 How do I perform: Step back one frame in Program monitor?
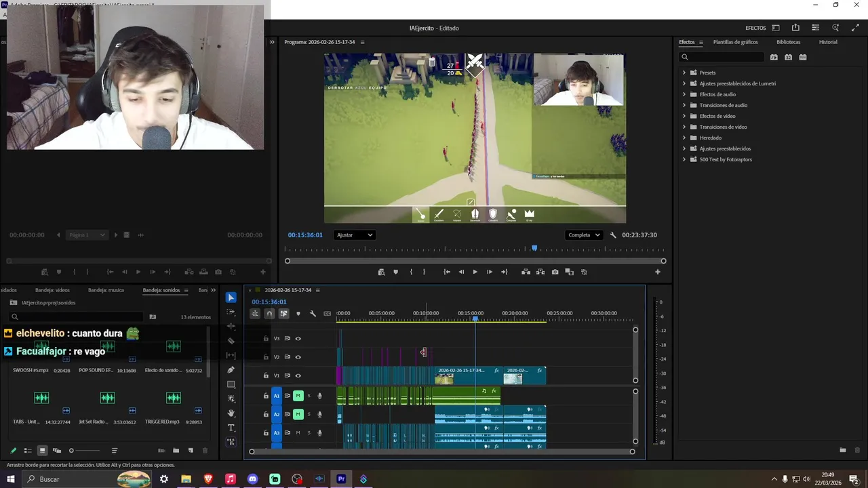(x=461, y=272)
